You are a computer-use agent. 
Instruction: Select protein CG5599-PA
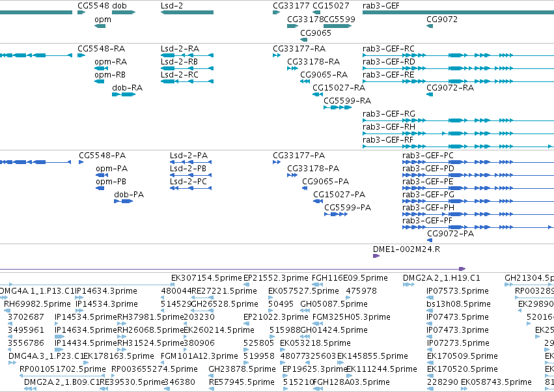pos(336,214)
